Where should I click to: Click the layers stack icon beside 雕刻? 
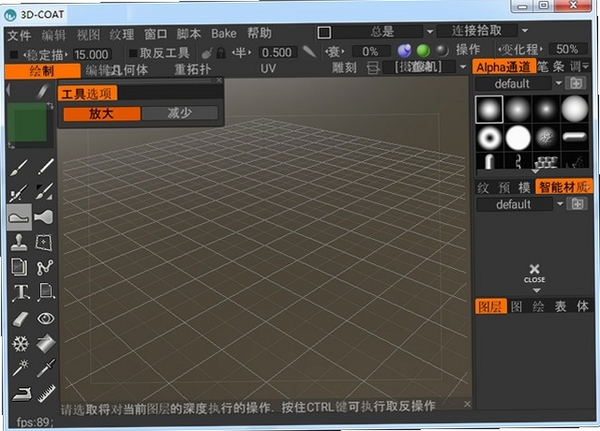(373, 68)
